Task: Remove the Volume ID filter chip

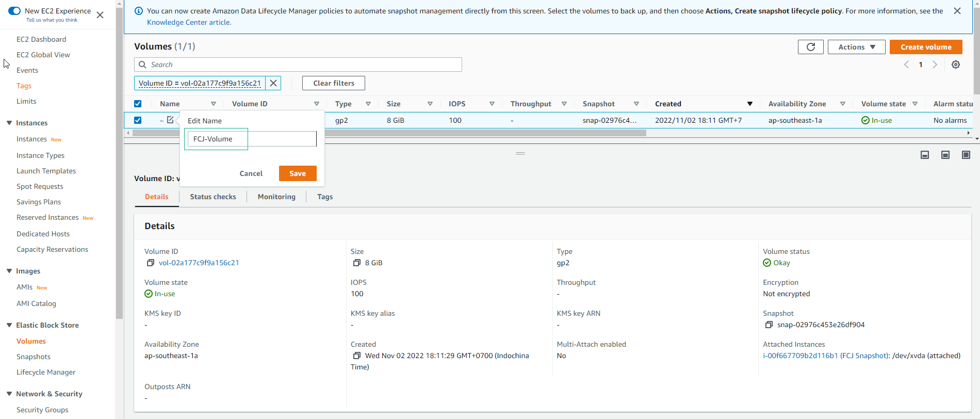Action: (273, 83)
